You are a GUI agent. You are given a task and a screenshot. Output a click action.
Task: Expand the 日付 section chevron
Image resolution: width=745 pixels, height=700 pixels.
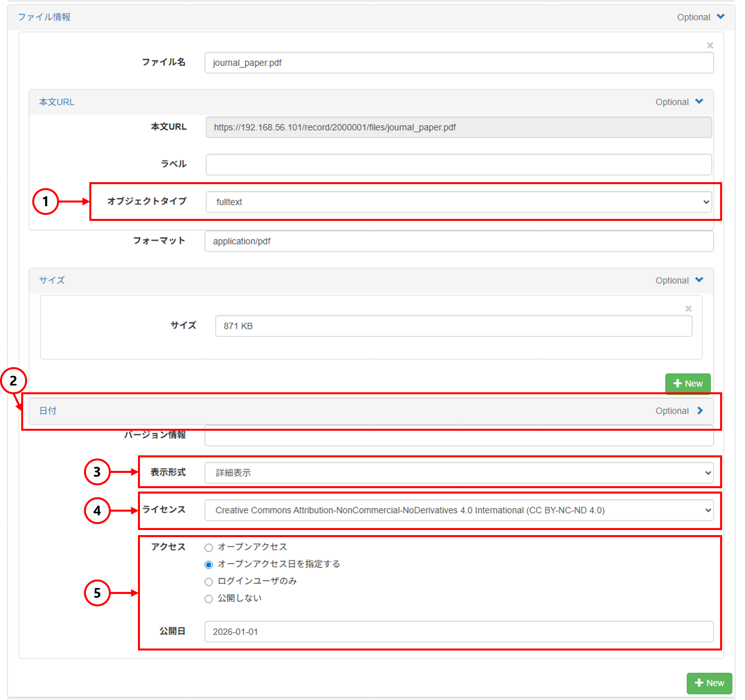pyautogui.click(x=700, y=411)
